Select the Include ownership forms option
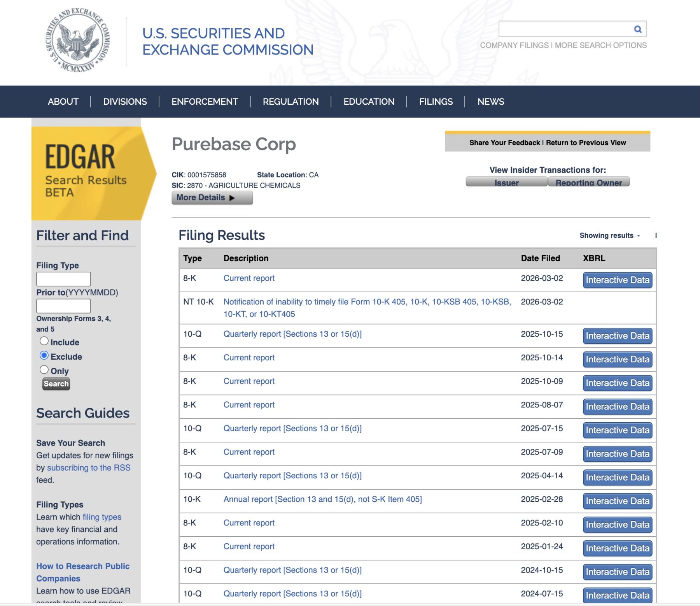The image size is (700, 606). coord(44,341)
